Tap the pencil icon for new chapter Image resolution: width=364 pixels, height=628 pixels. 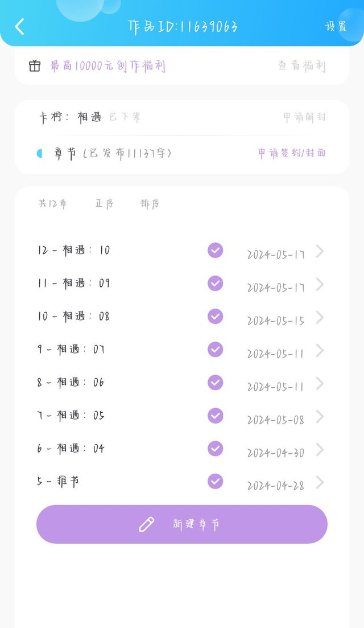point(147,524)
